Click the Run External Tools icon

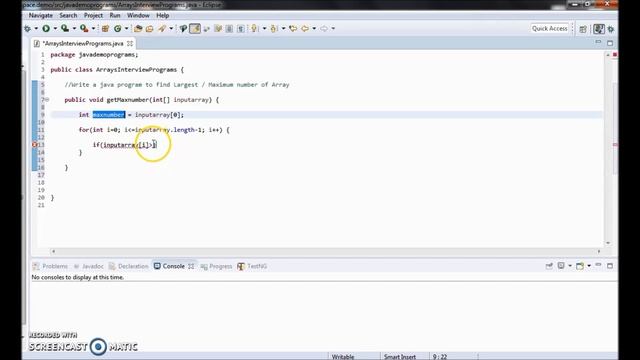84,29
